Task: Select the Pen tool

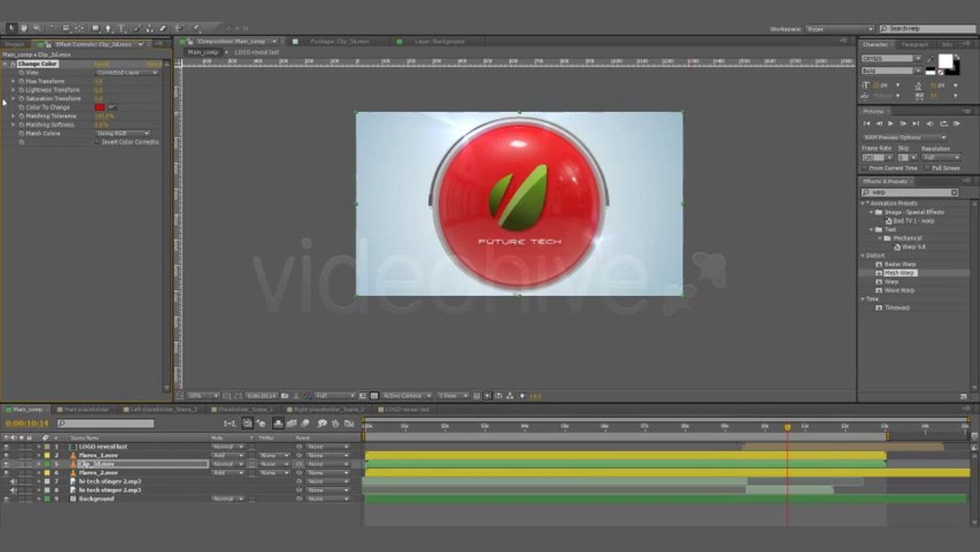Action: 108,28
